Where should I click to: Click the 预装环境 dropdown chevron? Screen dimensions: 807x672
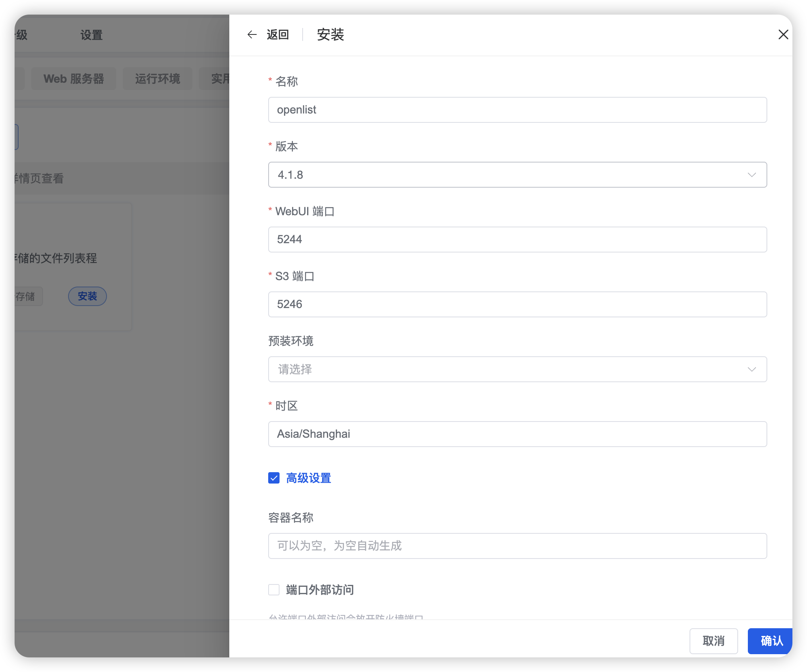click(x=751, y=370)
